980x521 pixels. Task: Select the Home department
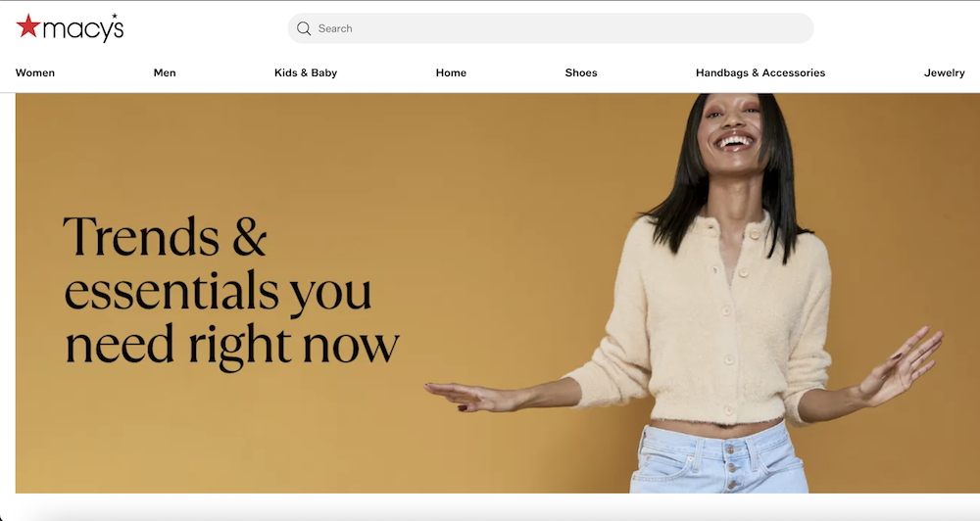click(451, 72)
